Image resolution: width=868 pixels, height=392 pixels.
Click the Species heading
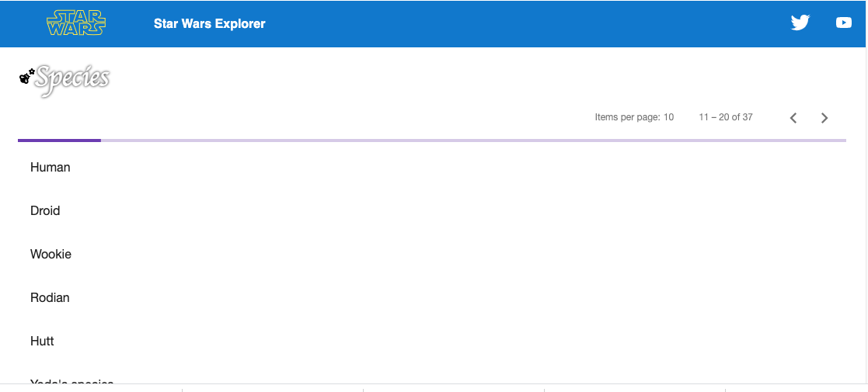(x=72, y=80)
